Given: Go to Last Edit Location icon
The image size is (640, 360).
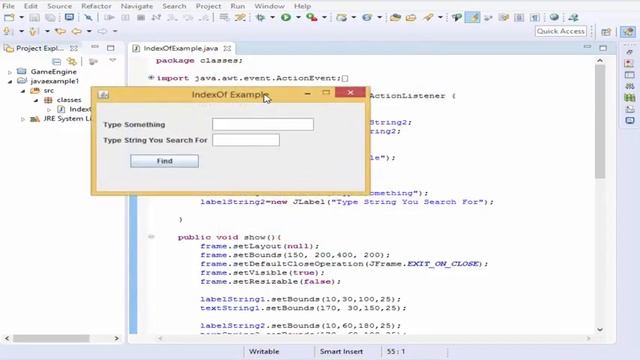Looking at the screenshot, I should [x=60, y=31].
